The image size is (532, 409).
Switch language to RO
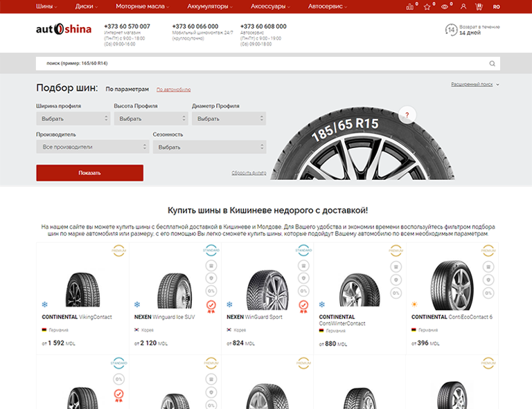497,7
